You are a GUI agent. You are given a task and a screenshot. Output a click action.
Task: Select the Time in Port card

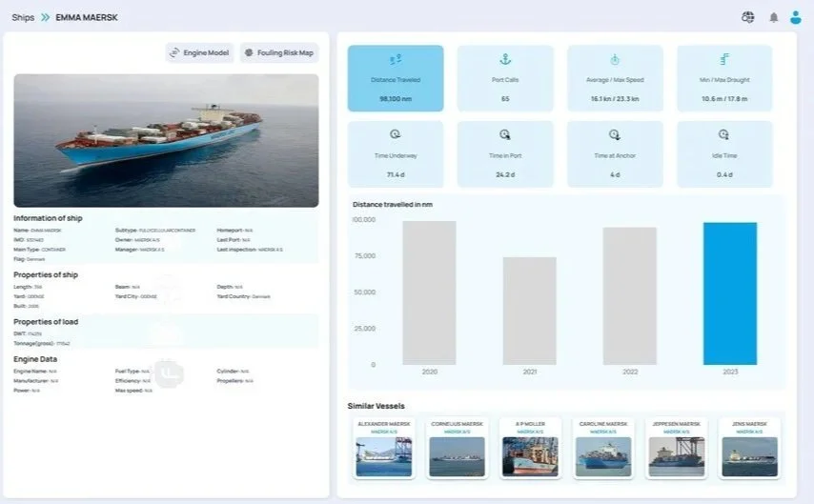tap(505, 154)
